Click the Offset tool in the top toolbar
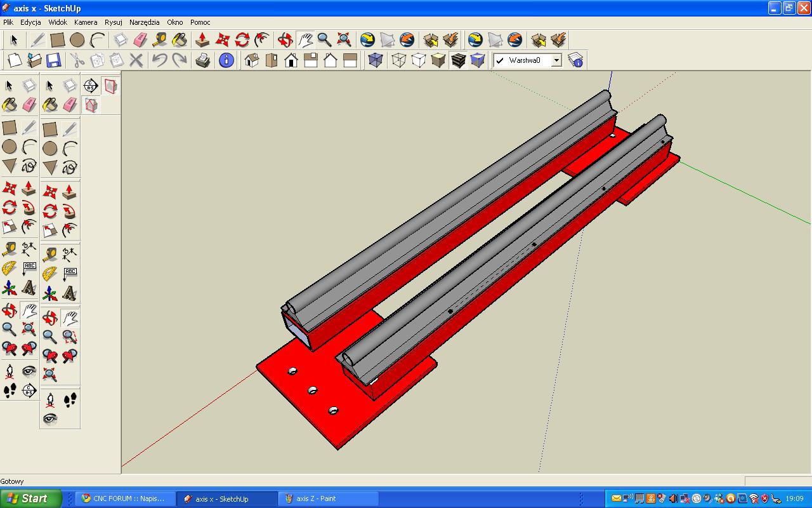812x508 pixels. [262, 40]
